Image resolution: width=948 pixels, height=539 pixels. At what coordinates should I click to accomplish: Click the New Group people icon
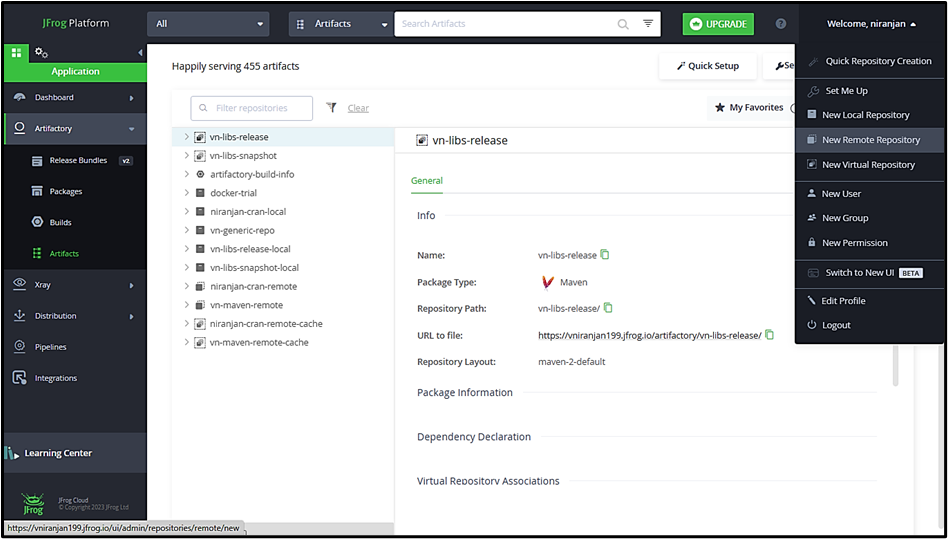pos(812,218)
